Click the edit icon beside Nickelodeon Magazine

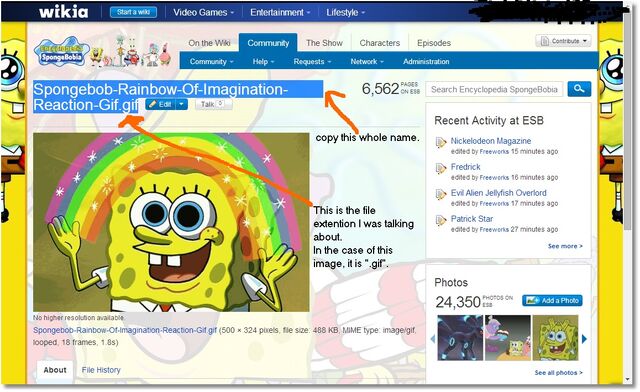point(441,142)
